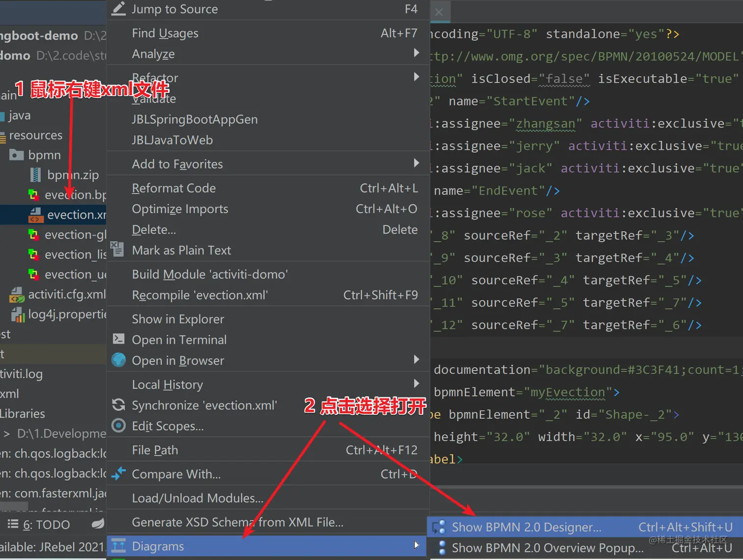Expand the Open in Browser submenu arrow
Screen dimensions: 743x560
416,359
